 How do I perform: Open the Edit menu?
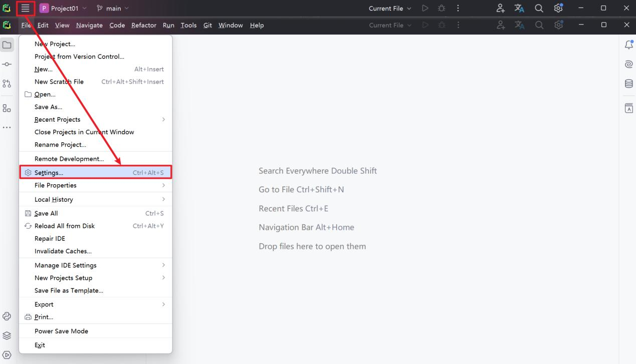pos(43,25)
